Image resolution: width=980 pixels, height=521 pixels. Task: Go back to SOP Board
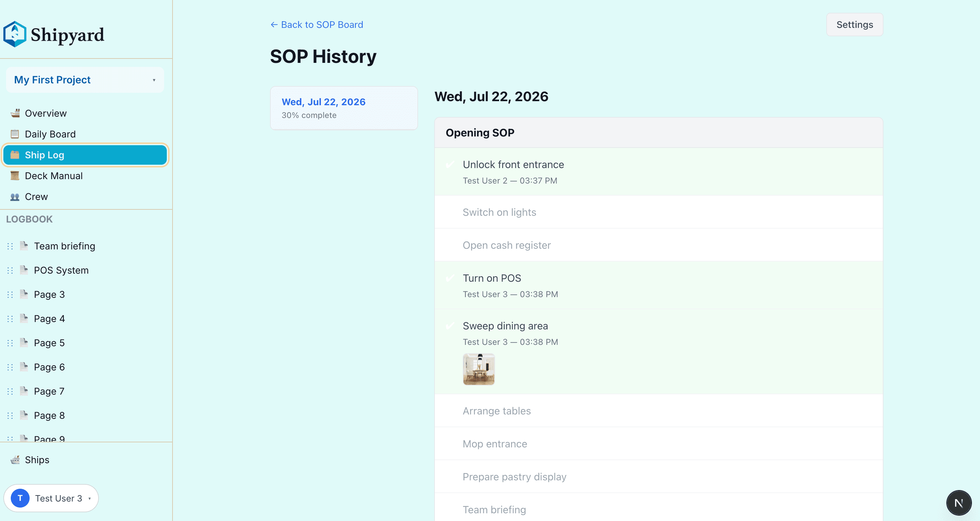click(316, 25)
